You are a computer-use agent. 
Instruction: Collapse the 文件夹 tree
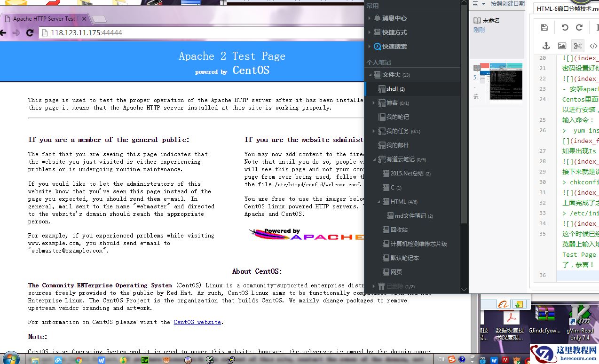[x=370, y=75]
